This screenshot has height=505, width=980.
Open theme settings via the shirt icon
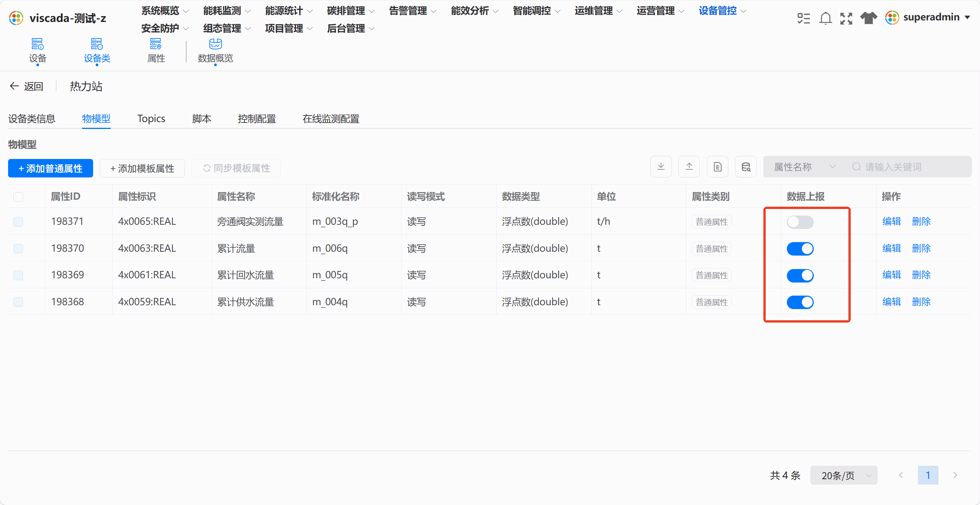tap(868, 18)
